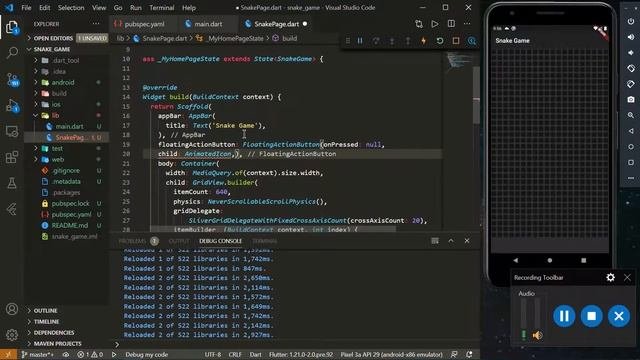The height and width of the screenshot is (360, 640).
Task: Open editor changes compare icon
Action: tap(419, 24)
